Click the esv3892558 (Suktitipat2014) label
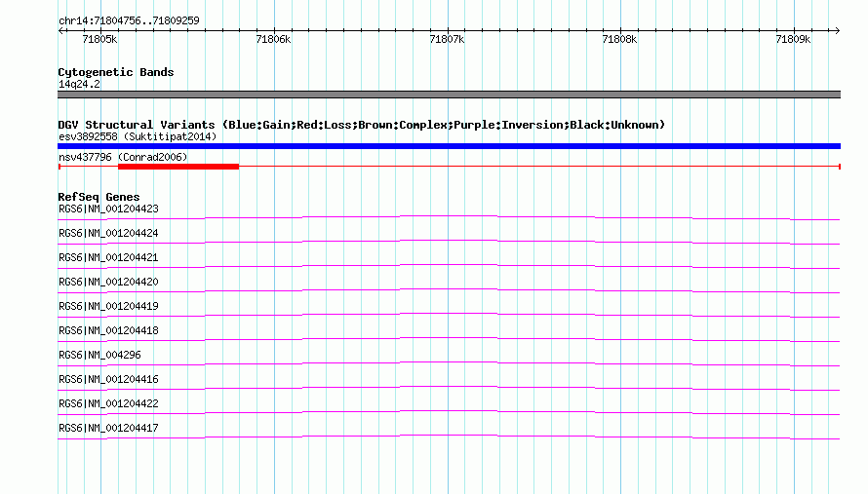 coord(138,136)
